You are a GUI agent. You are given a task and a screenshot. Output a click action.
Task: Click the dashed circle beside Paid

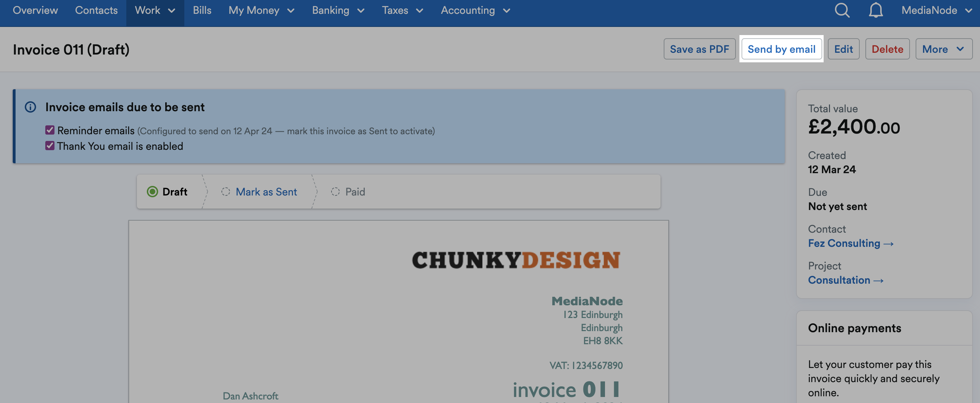(335, 192)
